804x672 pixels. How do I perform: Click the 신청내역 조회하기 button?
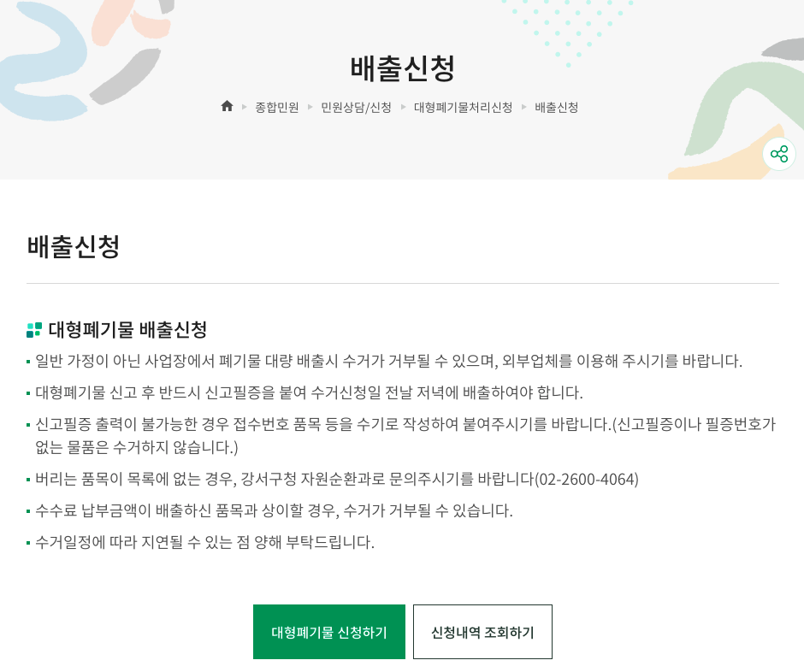coord(482,632)
